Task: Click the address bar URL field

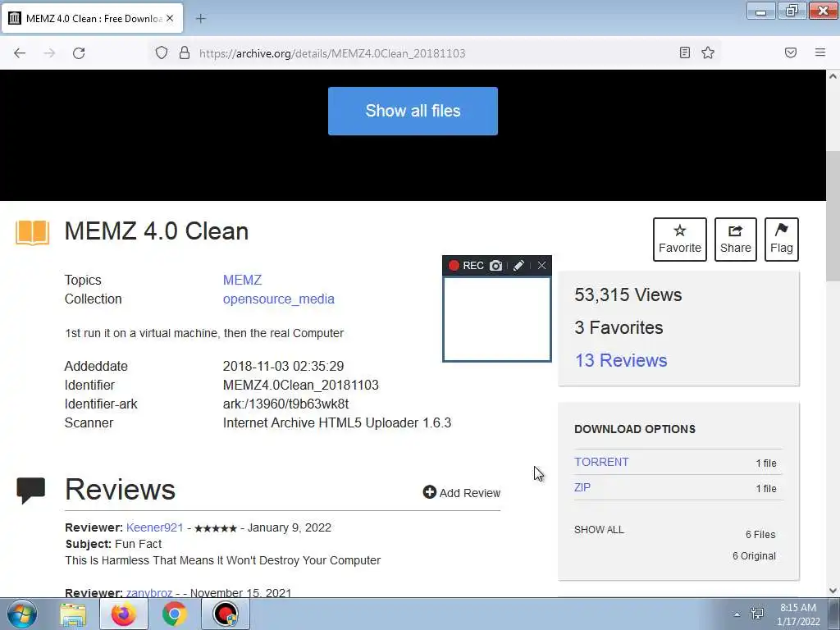Action: (x=434, y=53)
